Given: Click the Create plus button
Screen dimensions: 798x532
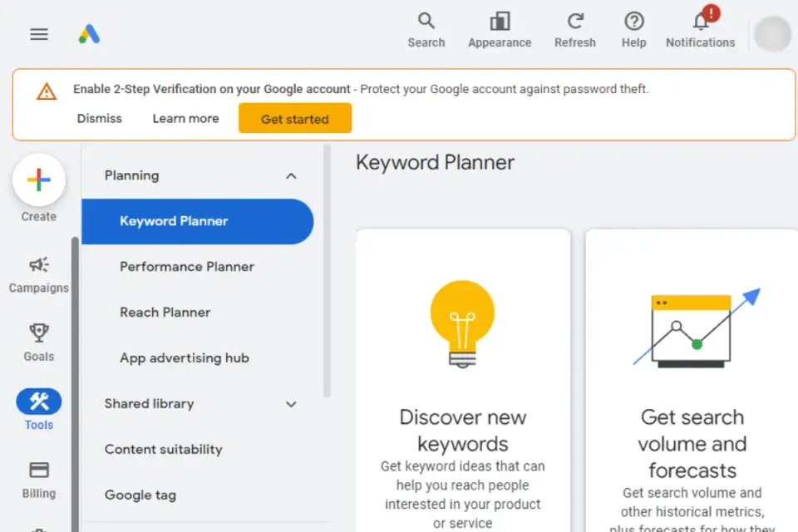Looking at the screenshot, I should click(x=39, y=180).
